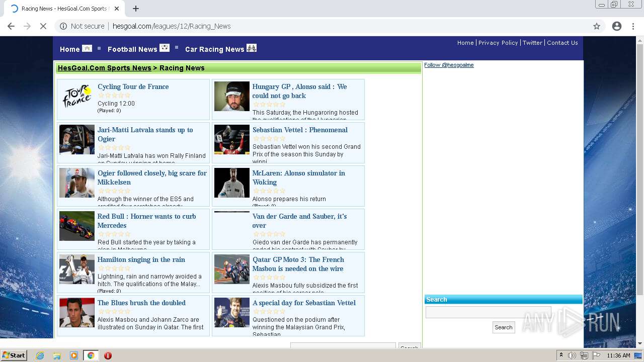644x362 pixels.
Task: Open Sebastian Vettel : Phenomenal article
Action: click(300, 130)
